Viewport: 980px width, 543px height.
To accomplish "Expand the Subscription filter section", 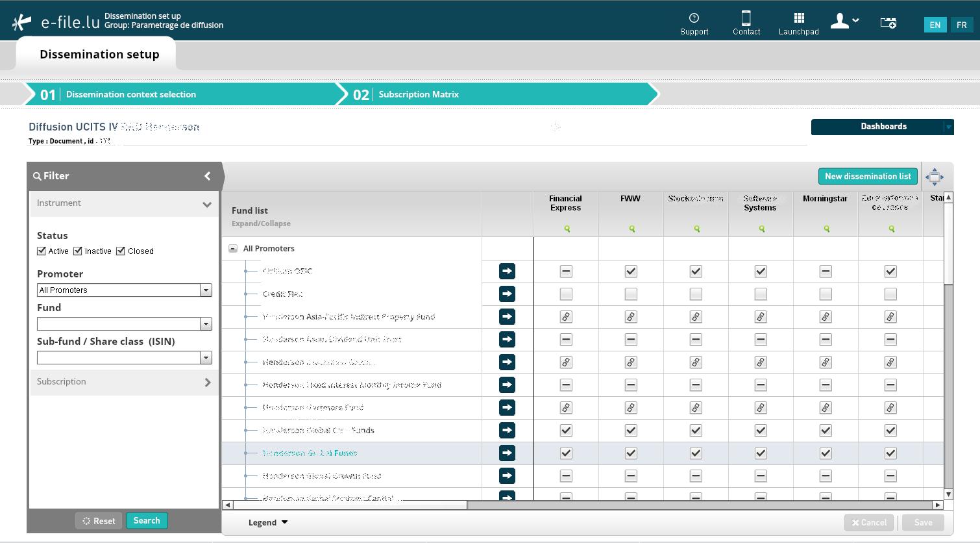I will pos(124,382).
